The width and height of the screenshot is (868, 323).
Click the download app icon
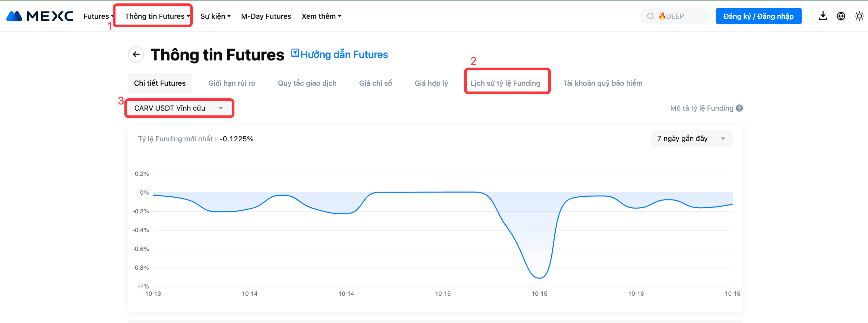823,16
